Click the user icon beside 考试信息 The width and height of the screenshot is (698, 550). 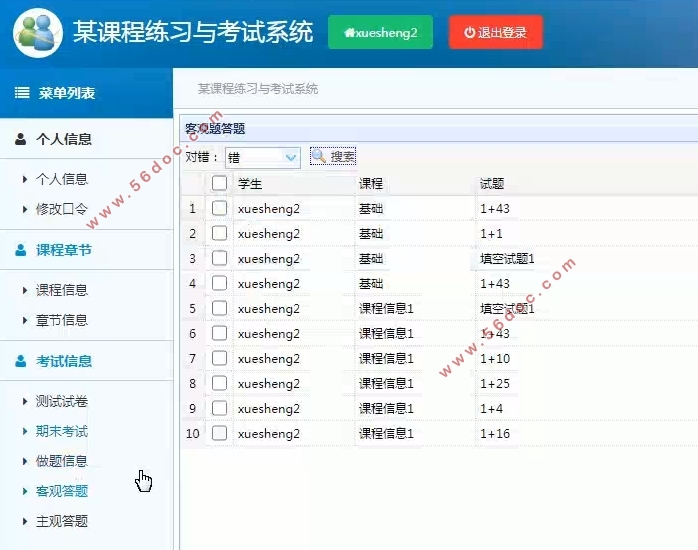[x=21, y=361]
